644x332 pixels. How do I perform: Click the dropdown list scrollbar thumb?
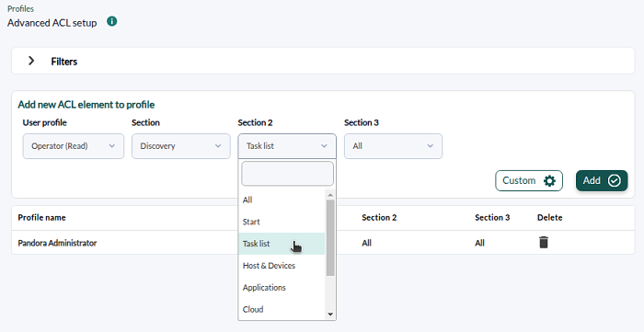(330, 238)
